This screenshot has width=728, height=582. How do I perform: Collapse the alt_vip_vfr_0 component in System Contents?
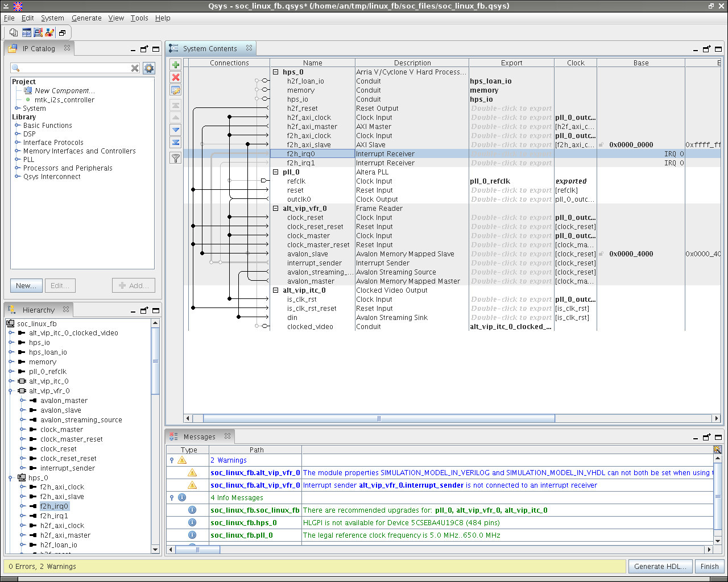pyautogui.click(x=276, y=209)
